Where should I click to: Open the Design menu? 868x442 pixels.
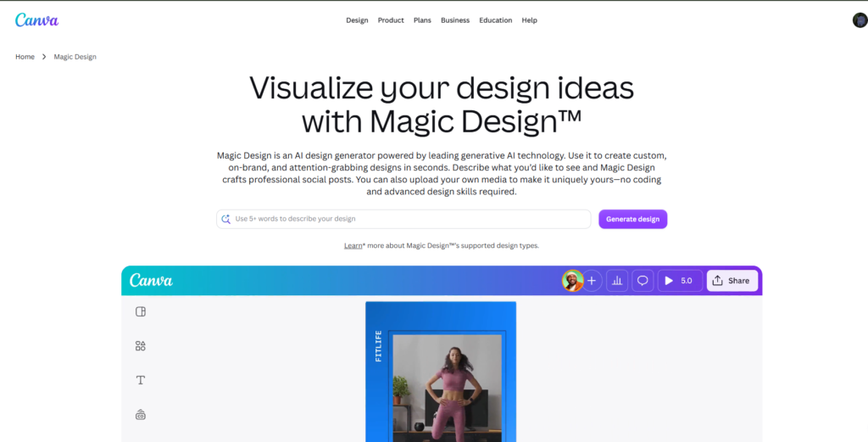click(x=357, y=20)
